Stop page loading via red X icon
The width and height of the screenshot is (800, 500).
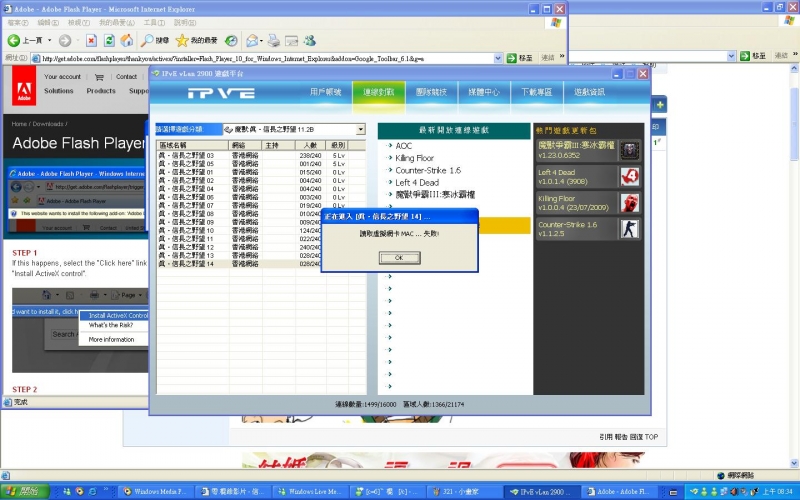coord(91,40)
